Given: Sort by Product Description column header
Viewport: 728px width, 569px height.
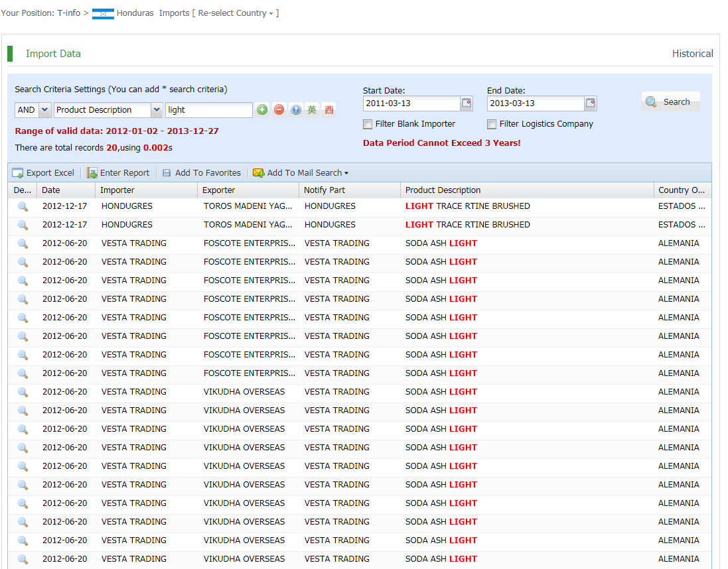Looking at the screenshot, I should pos(528,190).
